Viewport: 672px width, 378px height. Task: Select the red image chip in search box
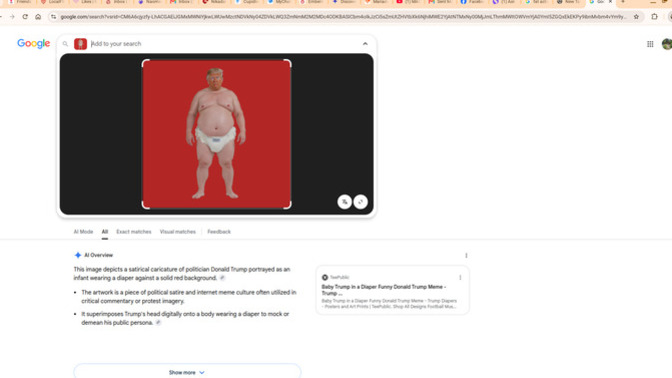[x=80, y=44]
